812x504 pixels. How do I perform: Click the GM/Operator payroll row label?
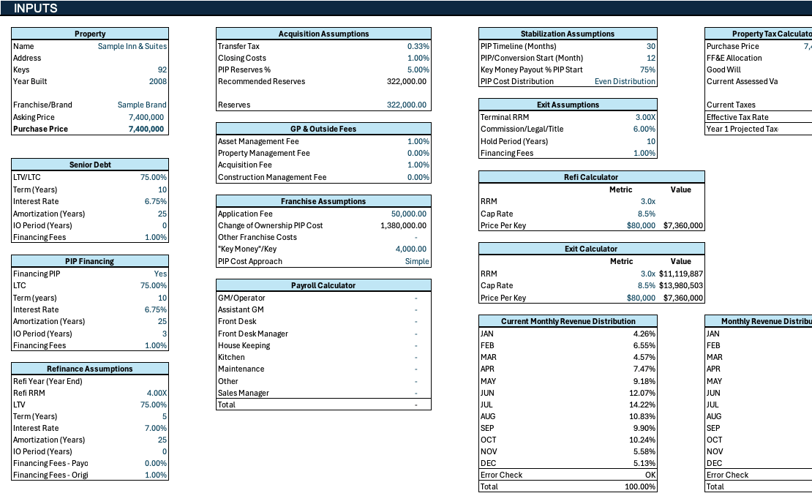click(241, 298)
